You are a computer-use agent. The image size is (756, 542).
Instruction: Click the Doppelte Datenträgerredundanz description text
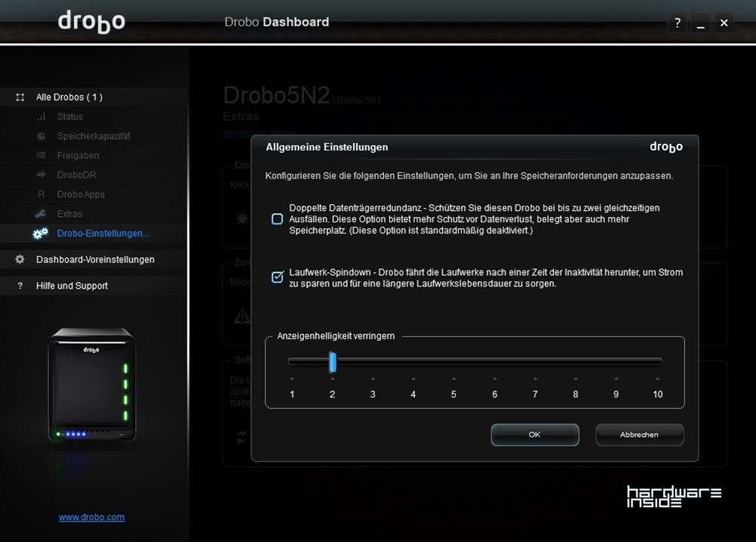[x=475, y=219]
